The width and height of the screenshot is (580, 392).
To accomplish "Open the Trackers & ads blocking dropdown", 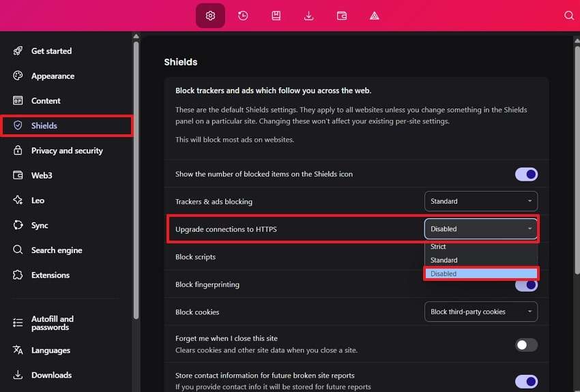I will tap(481, 201).
